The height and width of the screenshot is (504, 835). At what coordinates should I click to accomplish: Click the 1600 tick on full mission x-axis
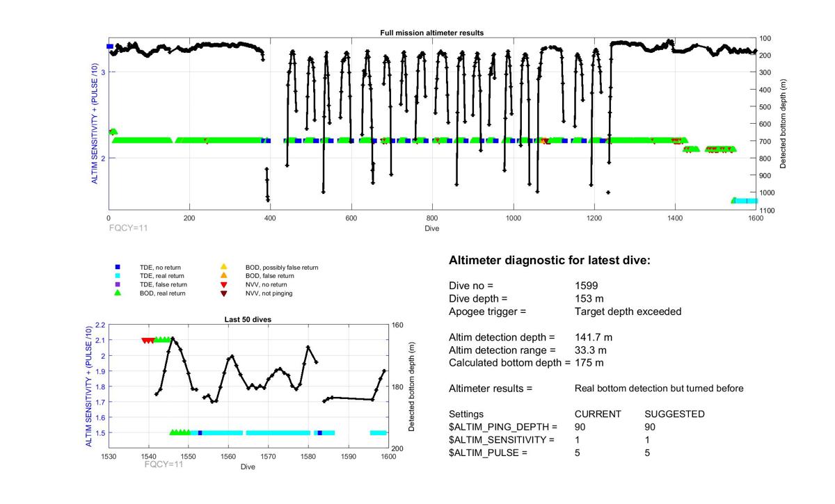click(x=756, y=218)
